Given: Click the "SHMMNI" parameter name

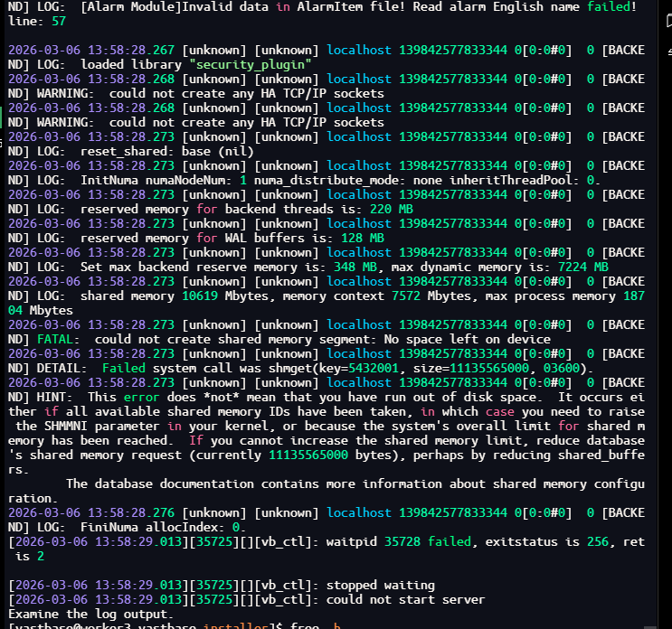Looking at the screenshot, I should pyautogui.click(x=65, y=426).
